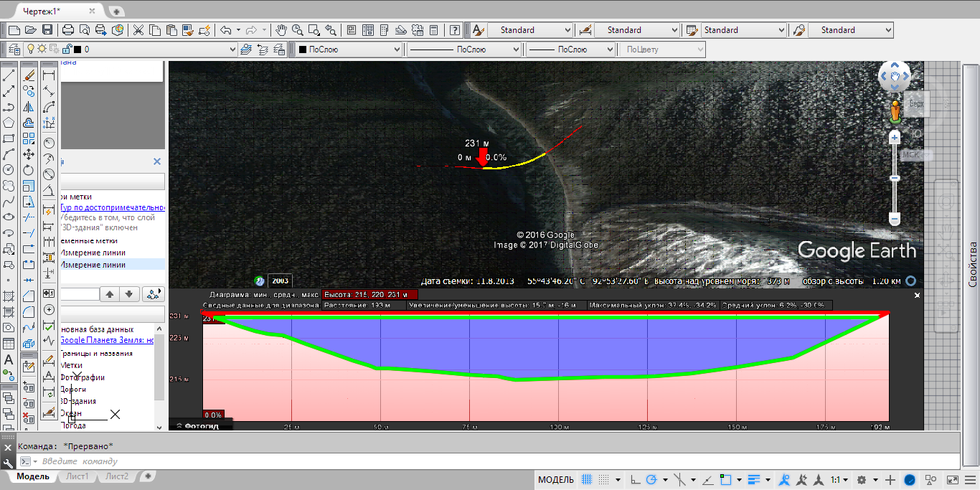Viewport: 980px width, 490px height.
Task: Select the Match Properties brush icon
Action: [188, 30]
